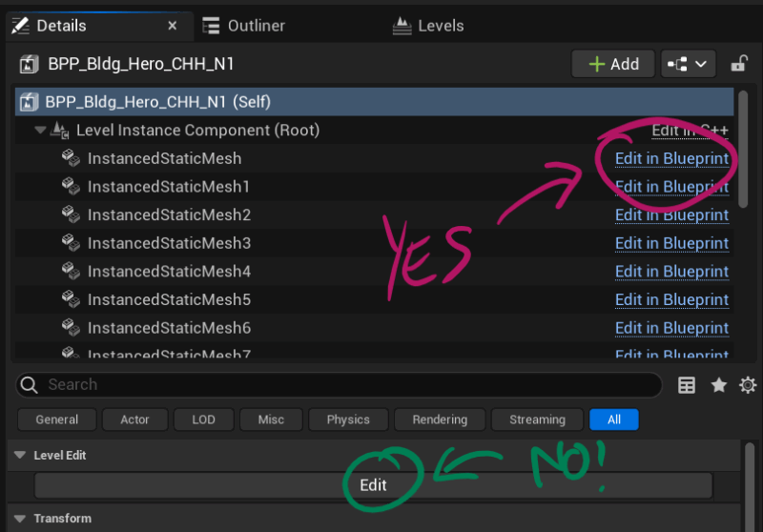The height and width of the screenshot is (532, 763).
Task: Click the Search properties input field
Action: click(x=343, y=385)
